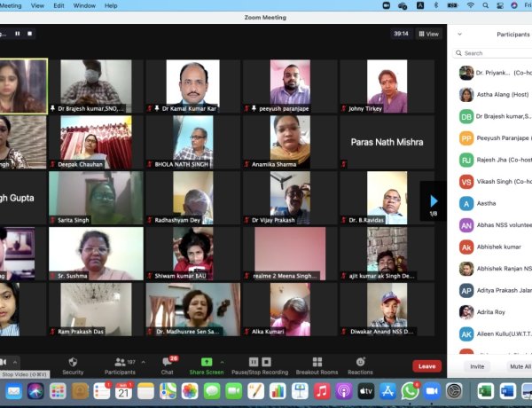Open Breakout Rooms
Screen dimensions: 532x408
point(317,365)
